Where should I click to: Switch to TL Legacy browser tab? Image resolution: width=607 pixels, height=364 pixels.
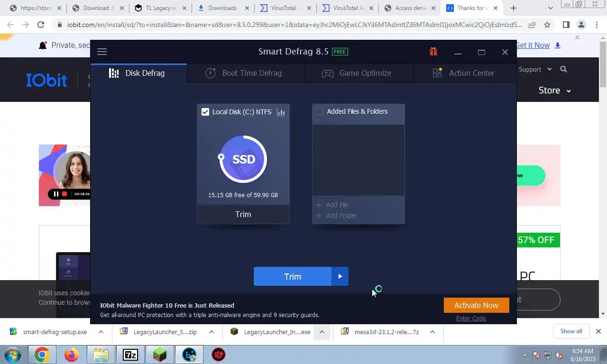tap(160, 8)
